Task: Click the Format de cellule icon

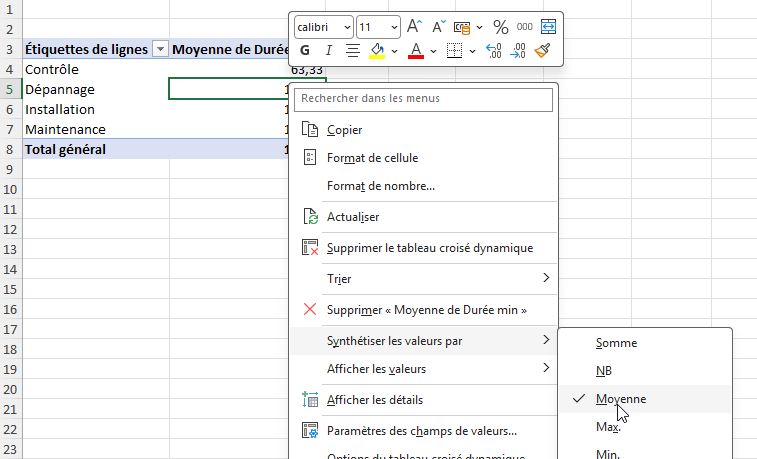Action: coord(309,157)
